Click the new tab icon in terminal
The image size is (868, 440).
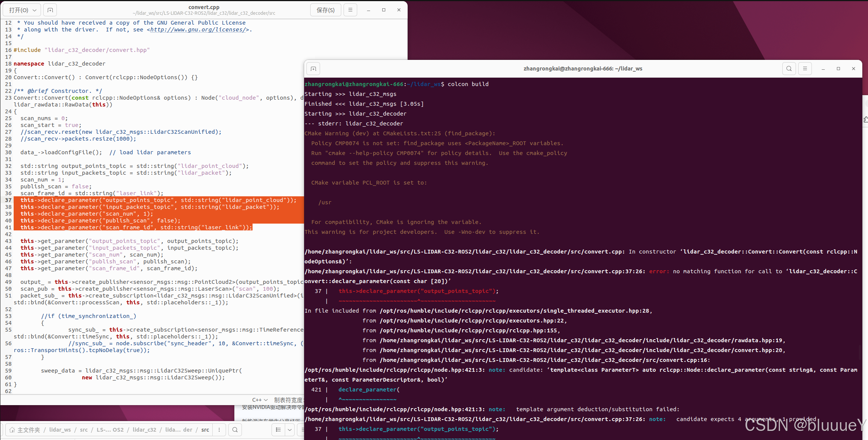point(313,69)
